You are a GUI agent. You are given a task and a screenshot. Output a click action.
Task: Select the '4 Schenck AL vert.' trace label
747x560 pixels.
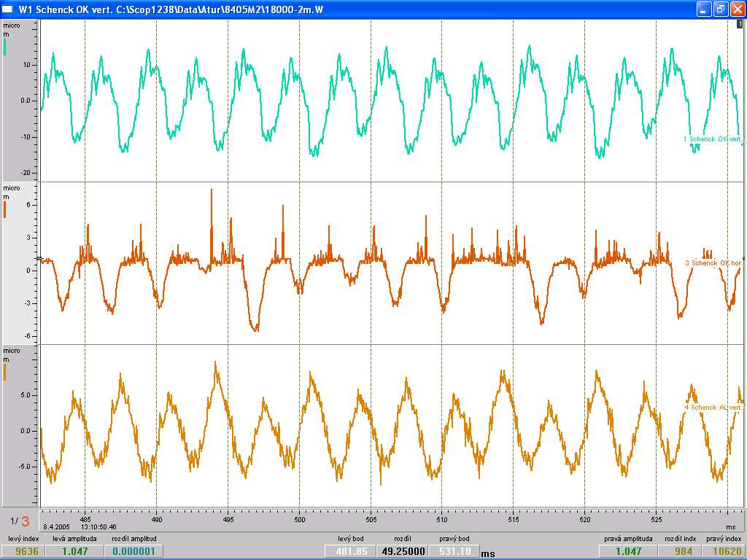(713, 408)
